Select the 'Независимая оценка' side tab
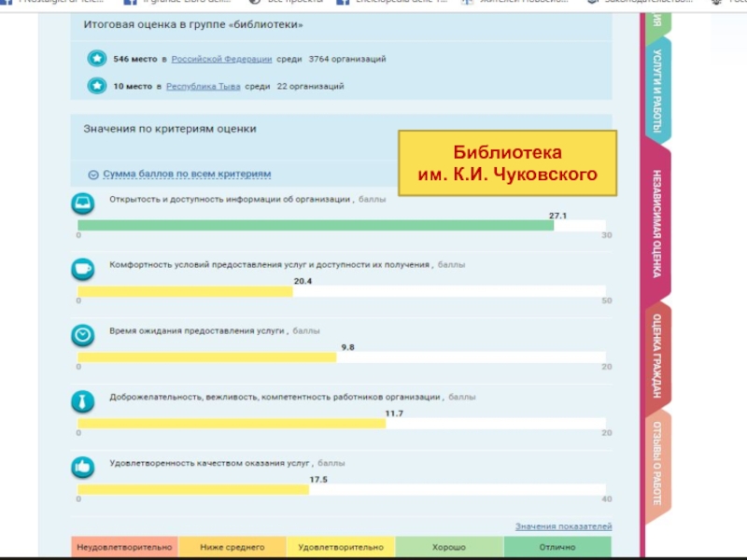 click(x=657, y=224)
